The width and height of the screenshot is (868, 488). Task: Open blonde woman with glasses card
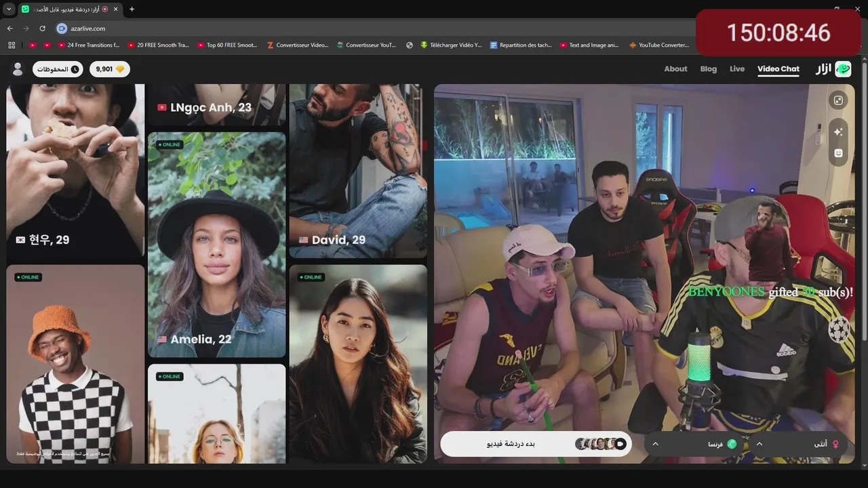pos(217,413)
